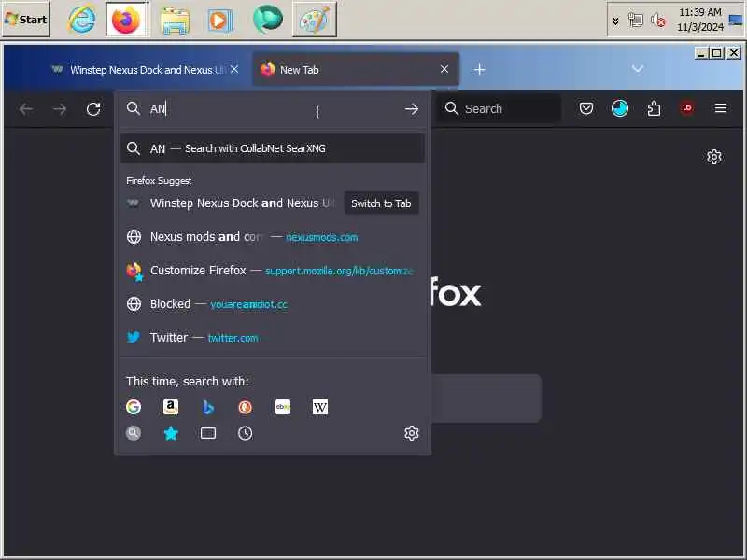Viewport: 747px width, 560px height.
Task: Choose the Nexus mods suggestion
Action: [x=273, y=237]
